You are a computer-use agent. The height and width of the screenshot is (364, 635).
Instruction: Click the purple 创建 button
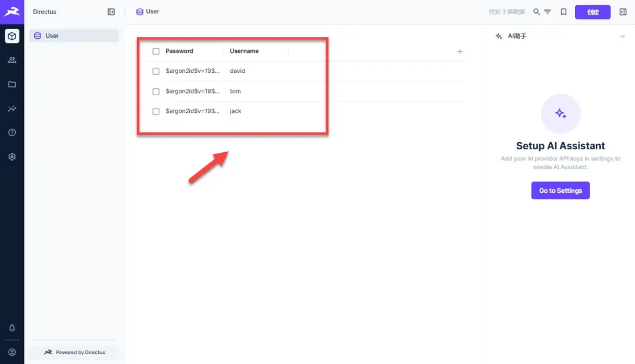tap(593, 12)
